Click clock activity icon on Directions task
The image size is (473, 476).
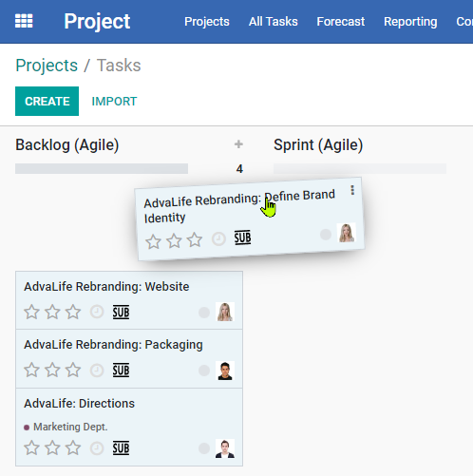97,448
